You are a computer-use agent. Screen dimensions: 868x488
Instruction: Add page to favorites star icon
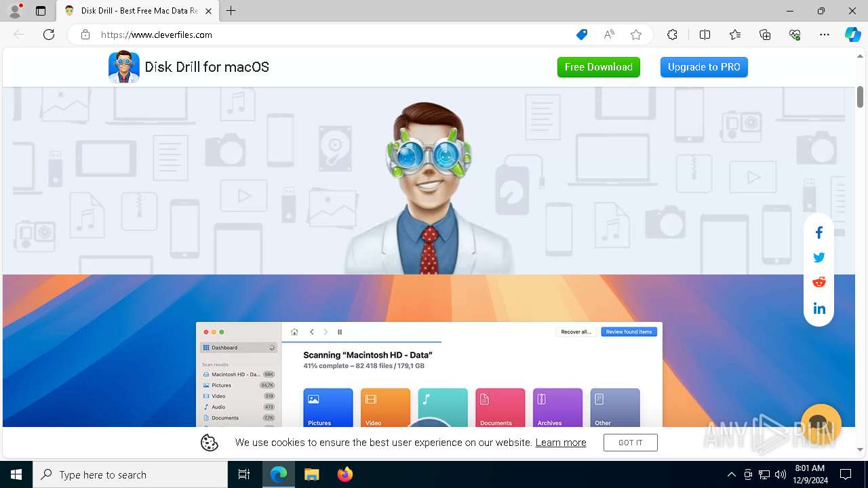[x=636, y=35]
